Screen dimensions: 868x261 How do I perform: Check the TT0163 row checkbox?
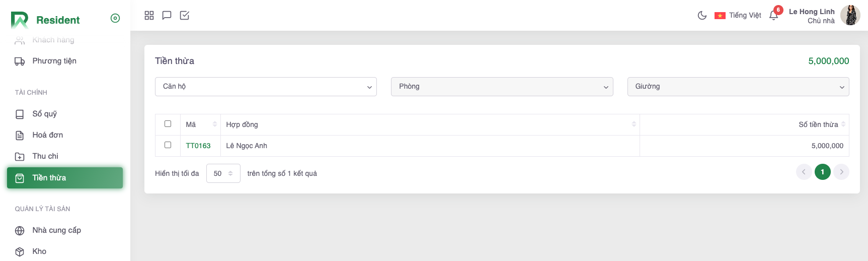[168, 145]
